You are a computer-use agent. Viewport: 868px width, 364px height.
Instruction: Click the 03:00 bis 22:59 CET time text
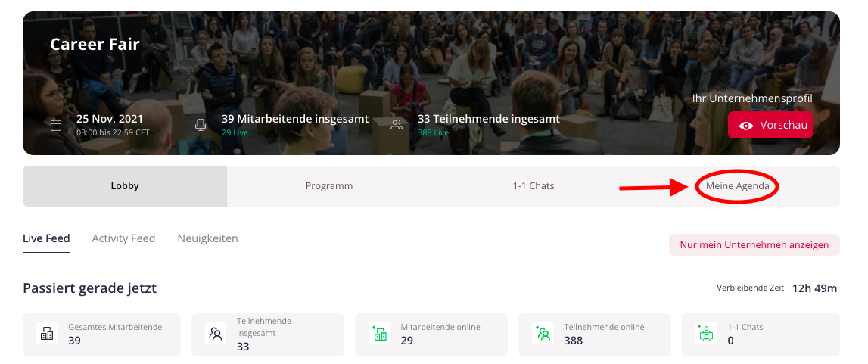tap(113, 132)
